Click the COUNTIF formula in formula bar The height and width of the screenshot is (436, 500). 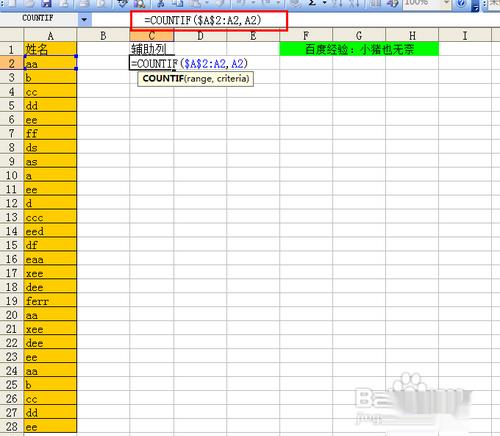(x=203, y=20)
